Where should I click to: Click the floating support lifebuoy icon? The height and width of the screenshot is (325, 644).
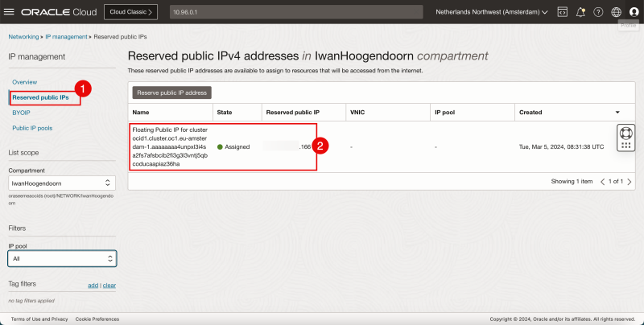click(626, 133)
